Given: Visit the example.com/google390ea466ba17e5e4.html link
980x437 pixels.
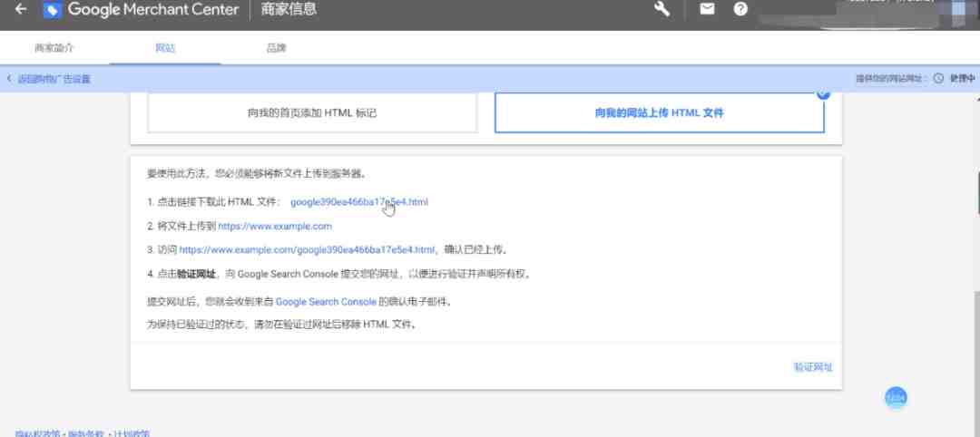Looking at the screenshot, I should [307, 249].
